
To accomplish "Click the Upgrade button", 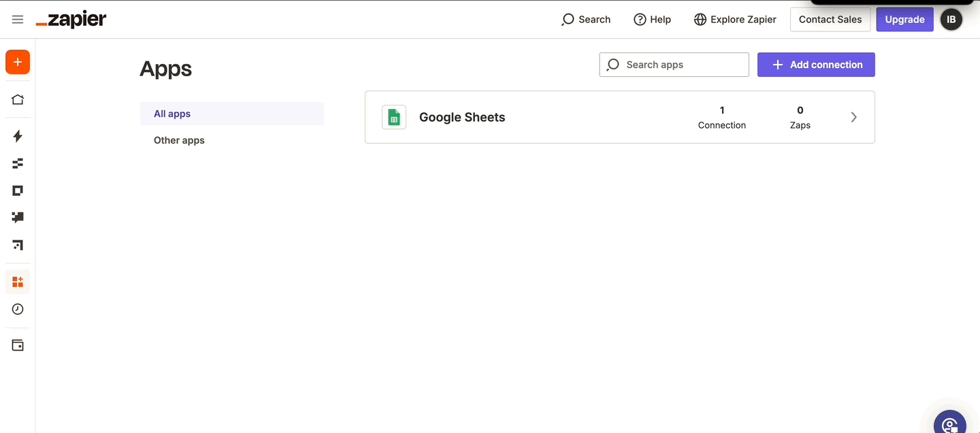I will coord(904,20).
